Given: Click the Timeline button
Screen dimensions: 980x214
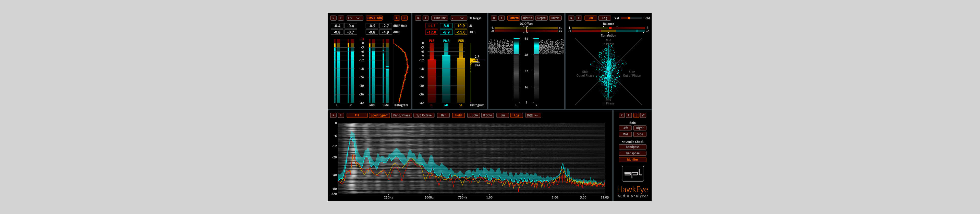Looking at the screenshot, I should 440,18.
